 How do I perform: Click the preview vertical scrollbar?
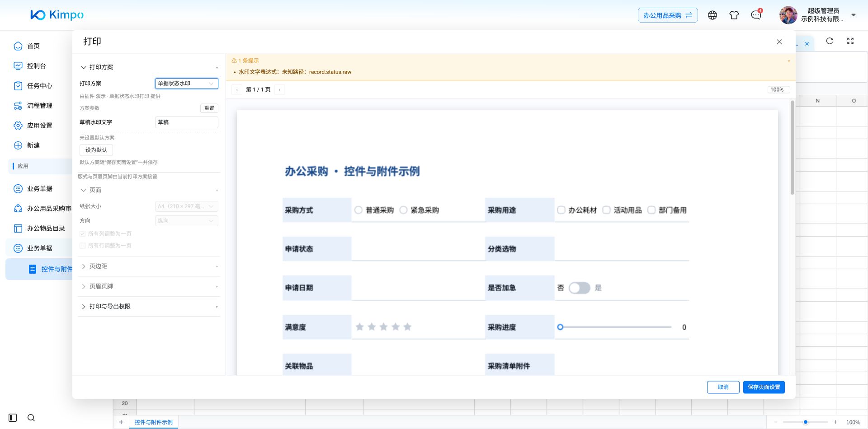click(792, 148)
